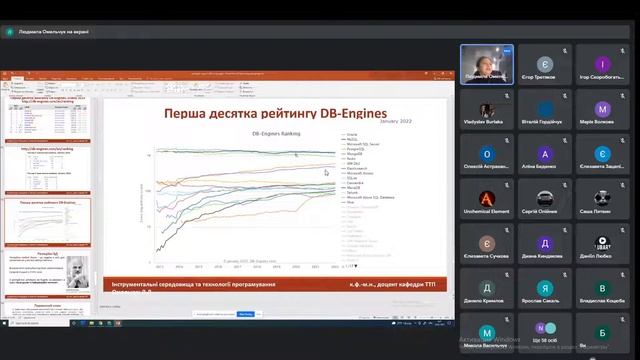This screenshot has width=640, height=360.
Task: Select the Аліна Беденко participant tile
Action: coord(544,154)
